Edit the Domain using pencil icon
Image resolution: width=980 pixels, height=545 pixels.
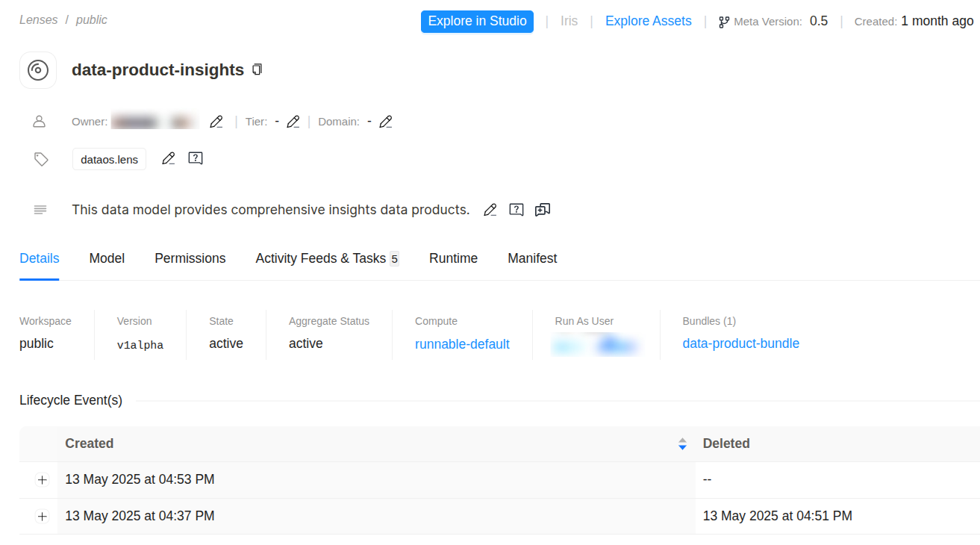pos(386,122)
